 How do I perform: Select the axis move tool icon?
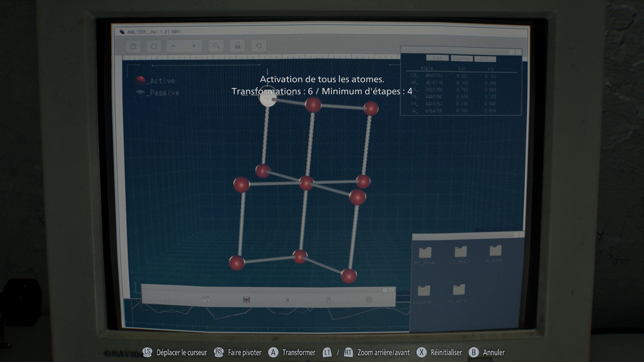click(x=166, y=298)
